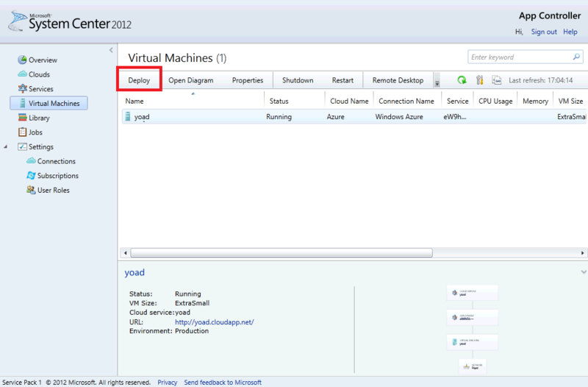Sort by CPU Usage column header
The height and width of the screenshot is (387, 588).
point(495,101)
